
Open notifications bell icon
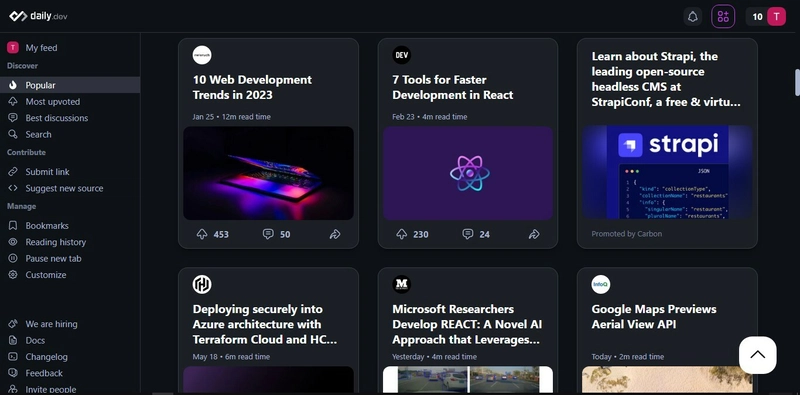point(692,17)
